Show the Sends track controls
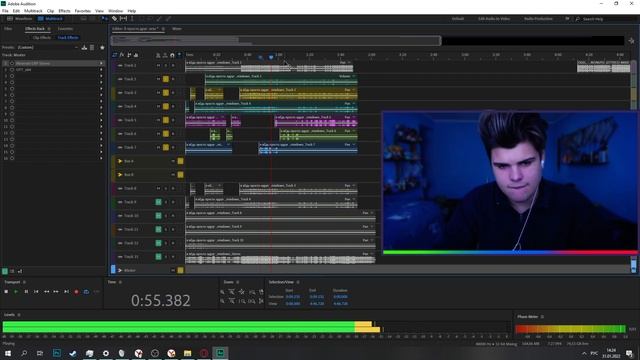The image size is (640, 360). (x=129, y=55)
